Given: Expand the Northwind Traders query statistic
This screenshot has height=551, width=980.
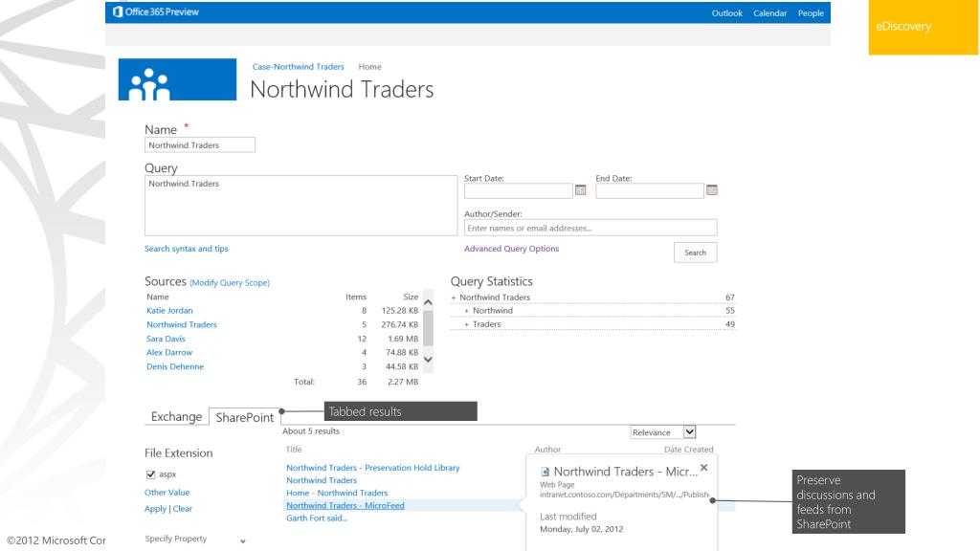Looking at the screenshot, I should click(x=454, y=298).
